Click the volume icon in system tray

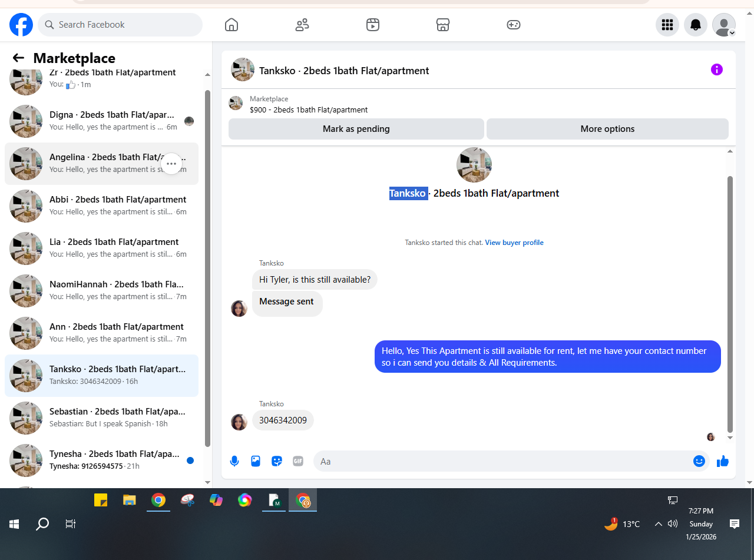click(673, 523)
